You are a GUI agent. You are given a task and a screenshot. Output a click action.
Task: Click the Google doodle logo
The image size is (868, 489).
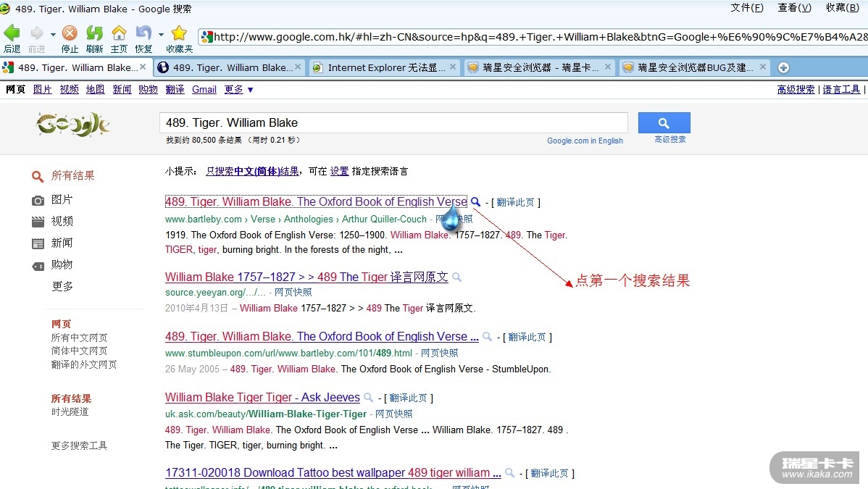(x=73, y=125)
